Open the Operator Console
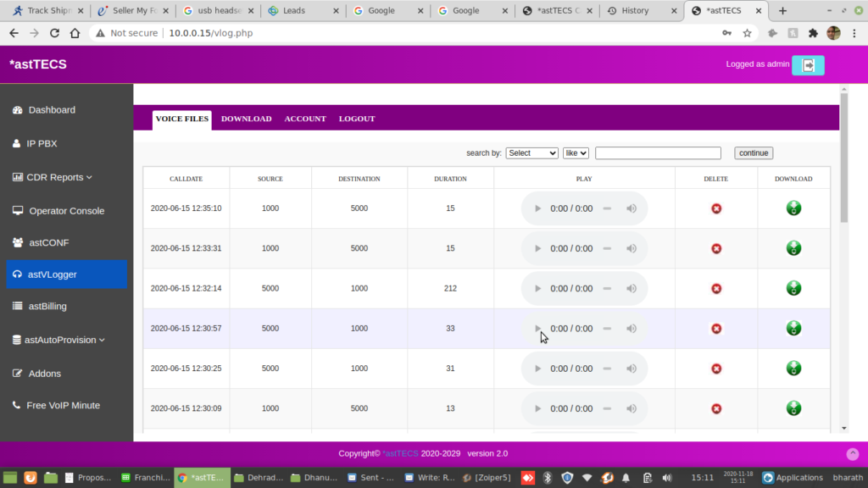868x488 pixels. [x=66, y=210]
